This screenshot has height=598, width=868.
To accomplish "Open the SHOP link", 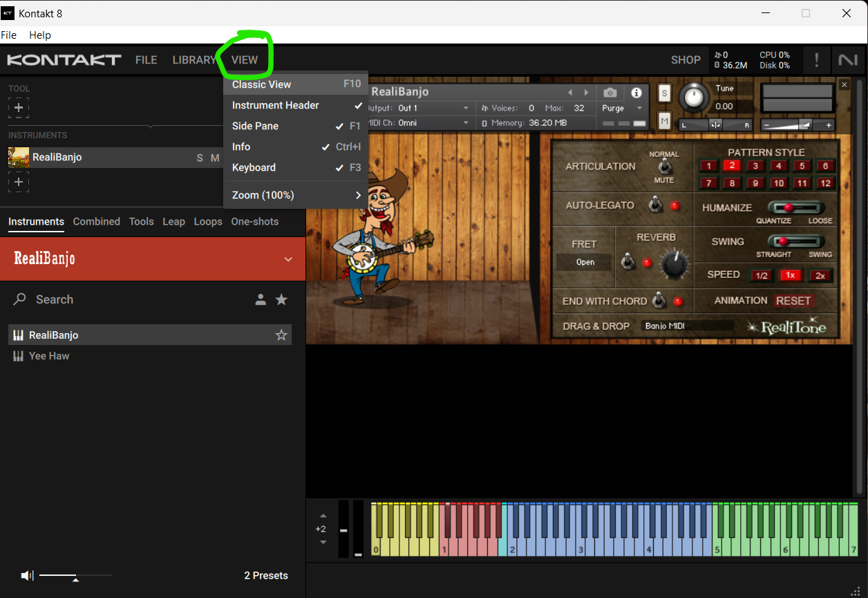I will pyautogui.click(x=686, y=60).
